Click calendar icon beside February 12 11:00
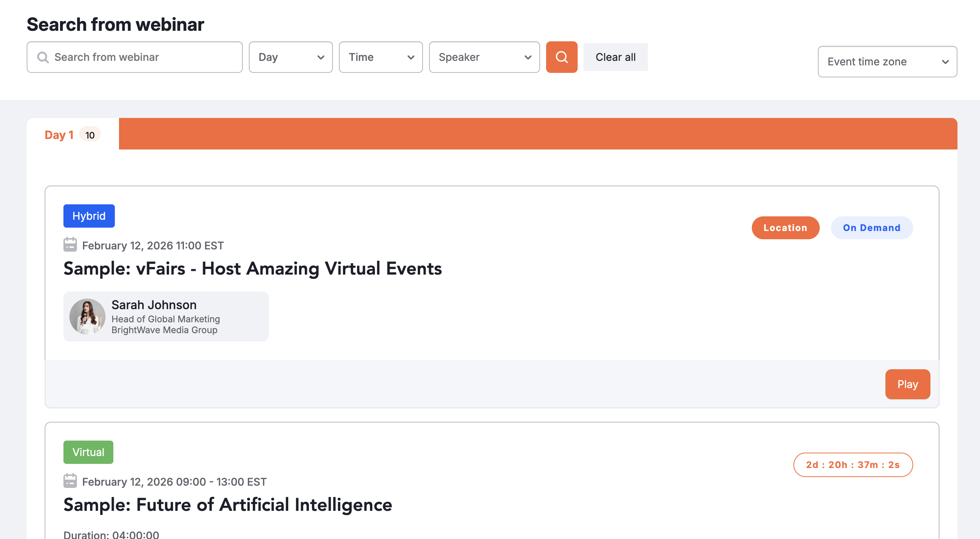The image size is (980, 539). tap(70, 245)
